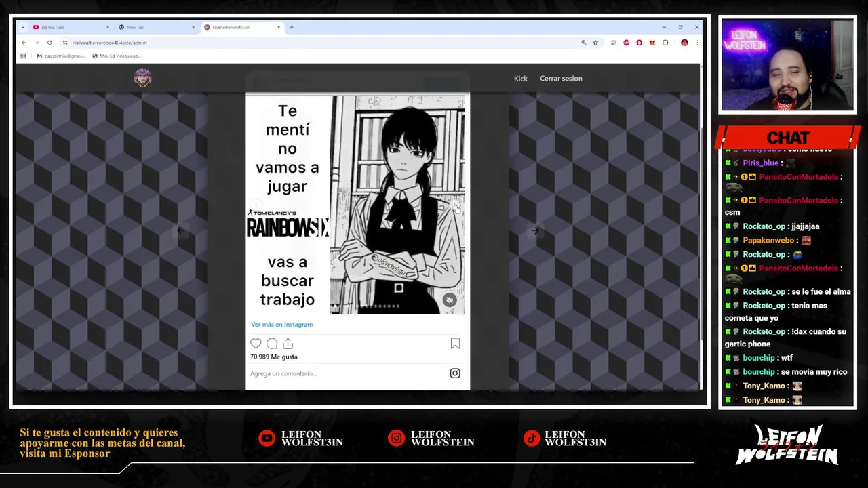Open the Gmail bookmark clausdstrike@gmail
The width and height of the screenshot is (868, 488).
[x=61, y=56]
